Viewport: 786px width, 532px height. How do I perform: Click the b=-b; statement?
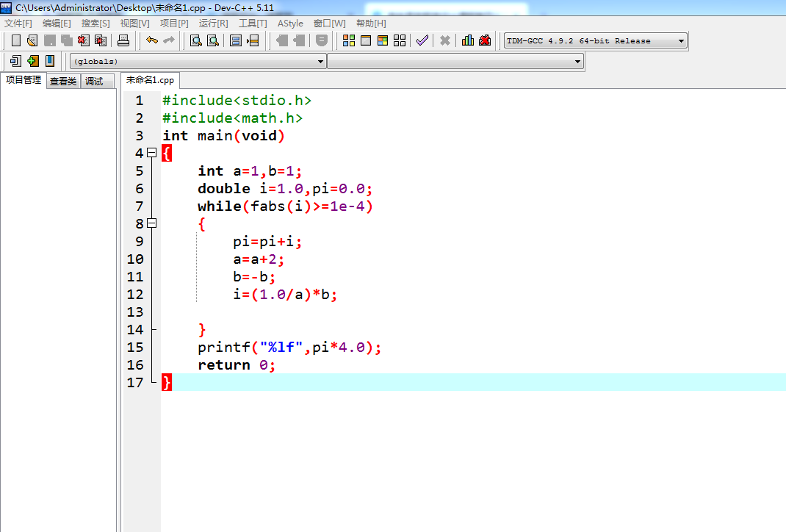pyautogui.click(x=253, y=277)
